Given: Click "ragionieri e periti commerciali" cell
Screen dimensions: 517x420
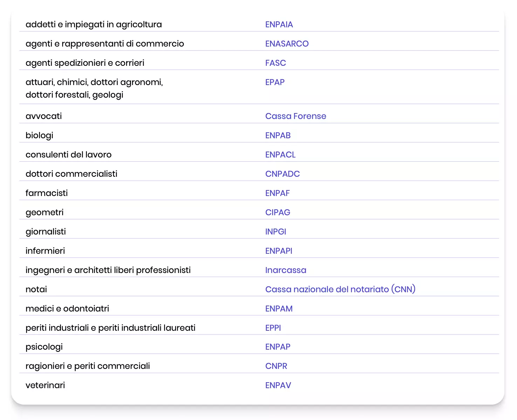Looking at the screenshot, I should [x=88, y=366].
